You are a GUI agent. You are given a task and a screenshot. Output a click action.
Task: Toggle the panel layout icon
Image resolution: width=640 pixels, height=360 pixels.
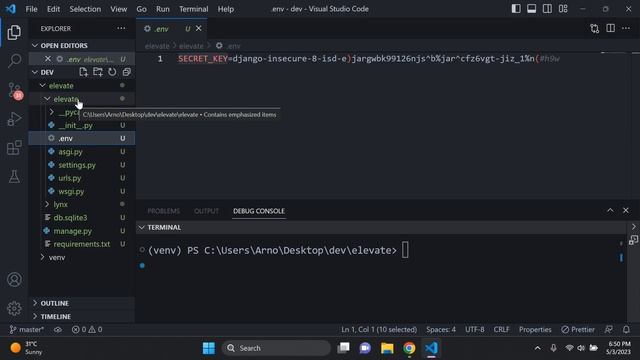531,9
